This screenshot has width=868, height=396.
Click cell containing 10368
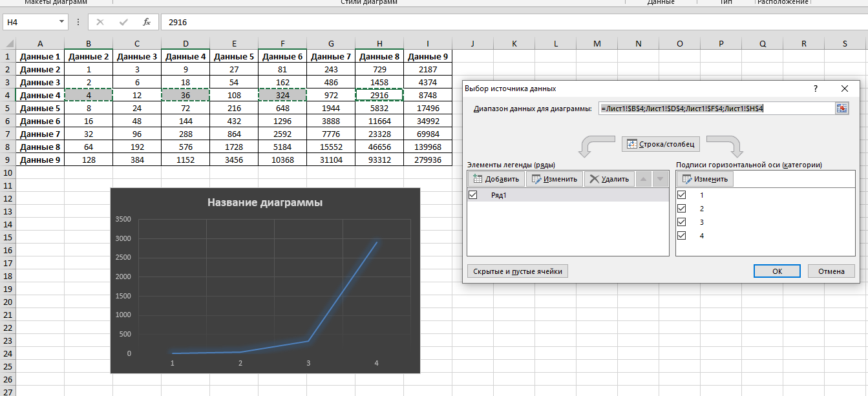click(282, 160)
